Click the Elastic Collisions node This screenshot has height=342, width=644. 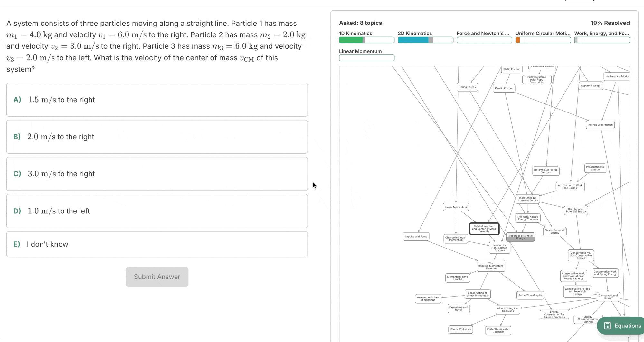point(460,329)
